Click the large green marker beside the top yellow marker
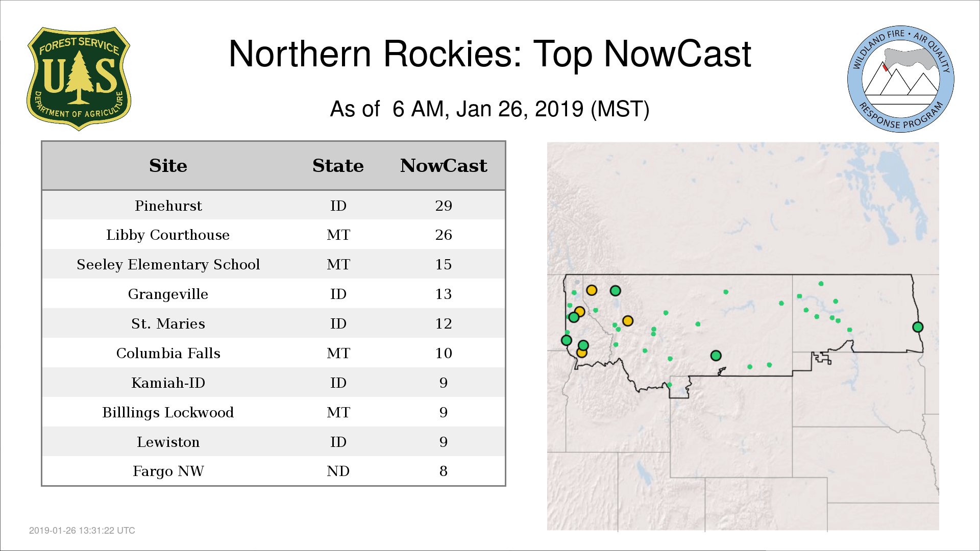 tap(615, 291)
